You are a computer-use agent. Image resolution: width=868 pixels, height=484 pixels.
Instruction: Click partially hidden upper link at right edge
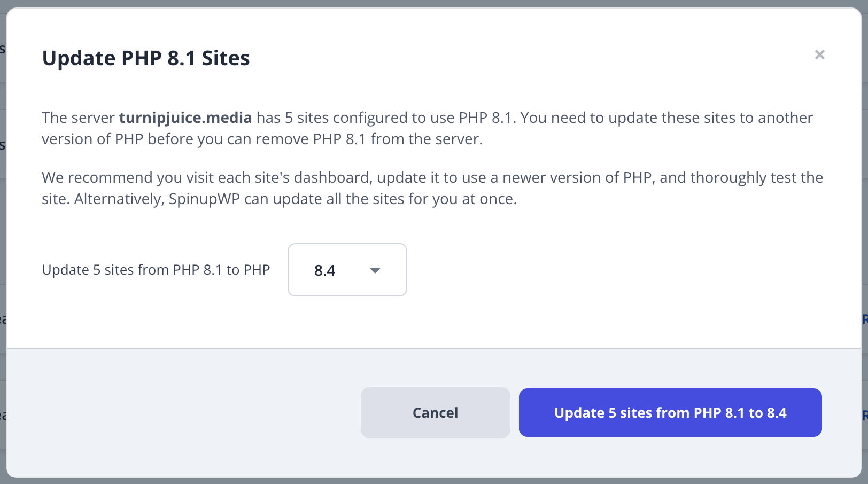pyautogui.click(x=865, y=319)
